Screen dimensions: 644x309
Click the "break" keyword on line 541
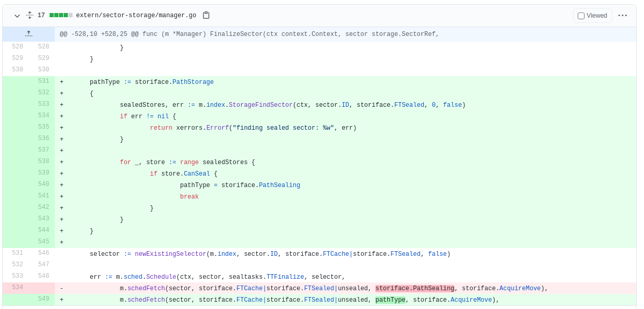[x=189, y=197]
